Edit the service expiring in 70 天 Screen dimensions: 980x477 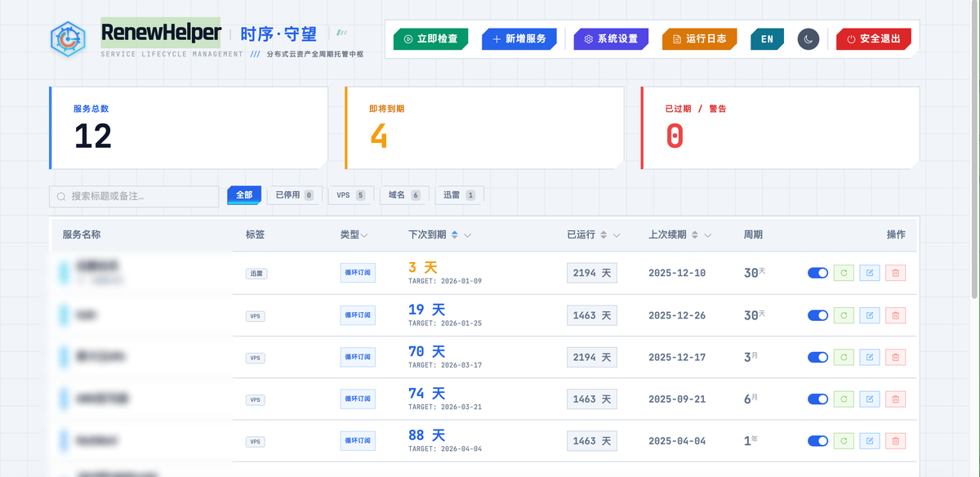(870, 357)
